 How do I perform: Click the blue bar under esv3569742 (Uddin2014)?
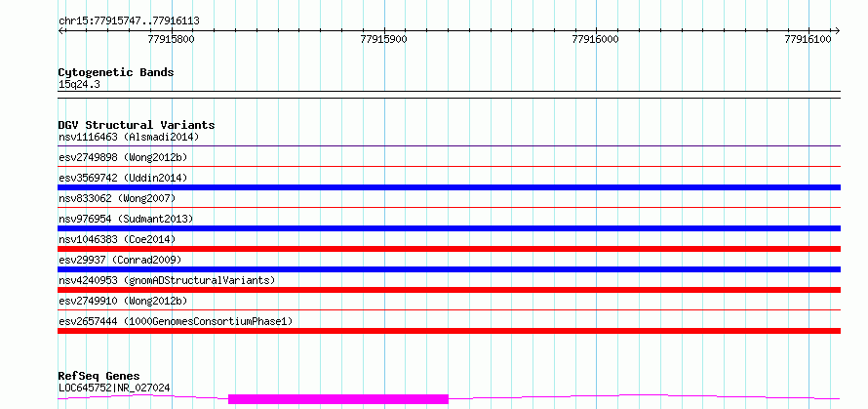tap(449, 187)
